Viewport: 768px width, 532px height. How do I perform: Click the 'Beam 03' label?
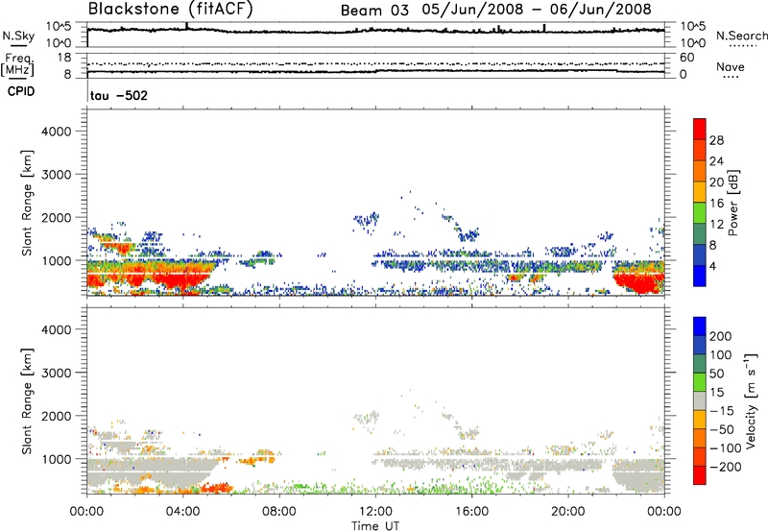click(x=374, y=11)
